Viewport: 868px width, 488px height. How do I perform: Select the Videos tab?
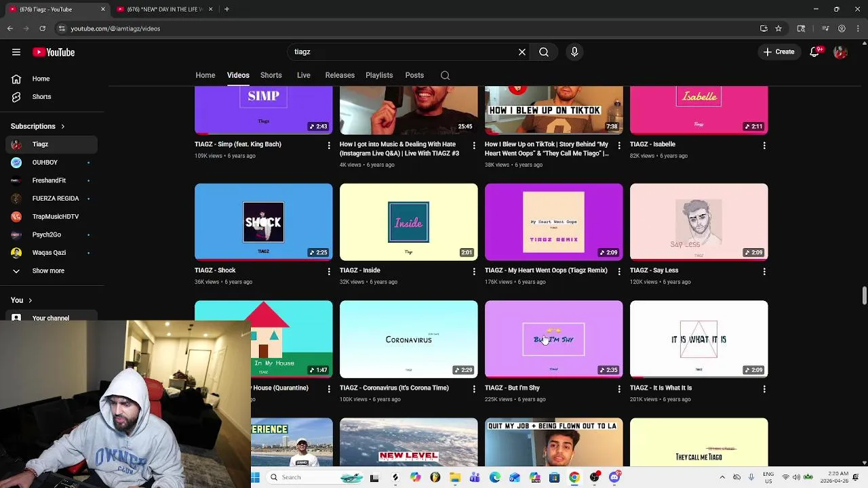click(238, 75)
